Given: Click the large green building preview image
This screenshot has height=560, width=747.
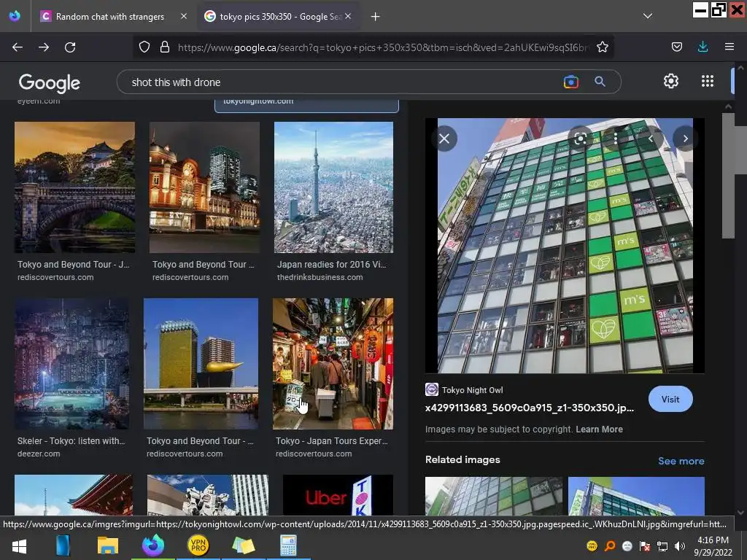Looking at the screenshot, I should (565, 246).
